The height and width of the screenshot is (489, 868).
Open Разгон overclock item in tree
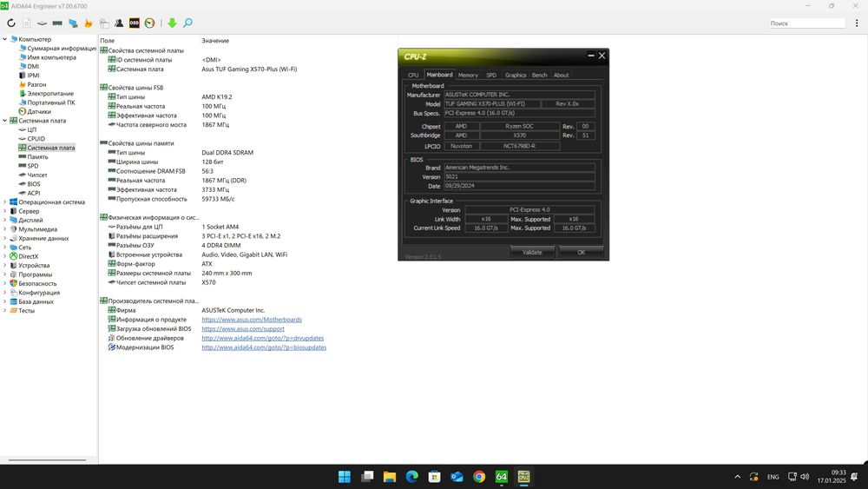[x=36, y=84]
